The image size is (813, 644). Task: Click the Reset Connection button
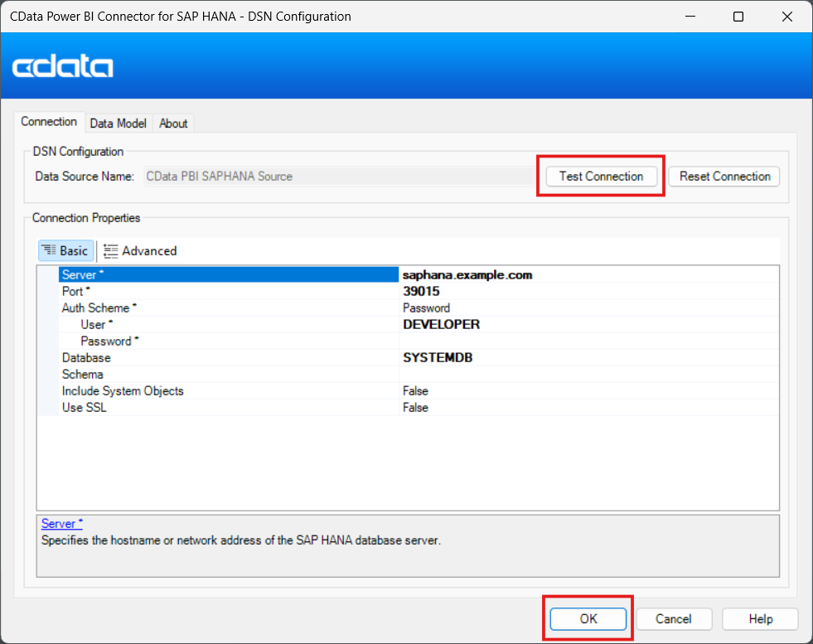724,177
